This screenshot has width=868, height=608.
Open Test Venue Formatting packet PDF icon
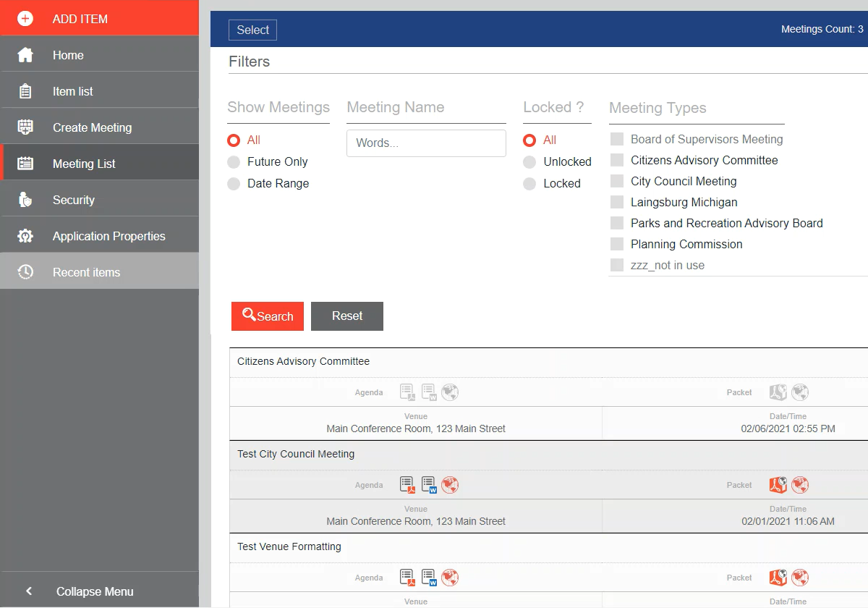click(x=778, y=578)
